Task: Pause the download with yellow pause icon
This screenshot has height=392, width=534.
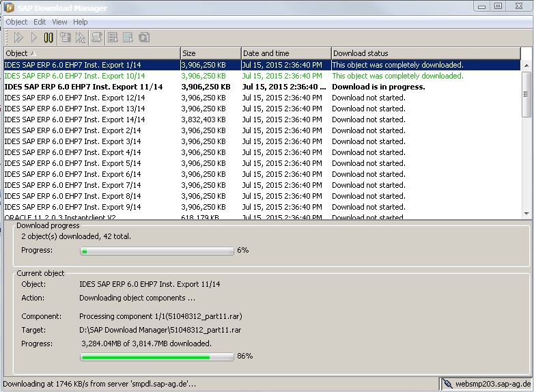Action: point(48,38)
